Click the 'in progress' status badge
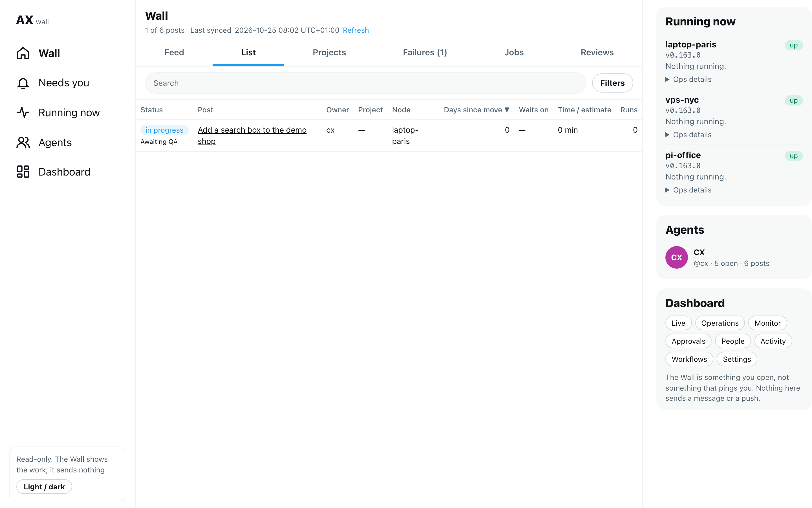 coord(164,130)
